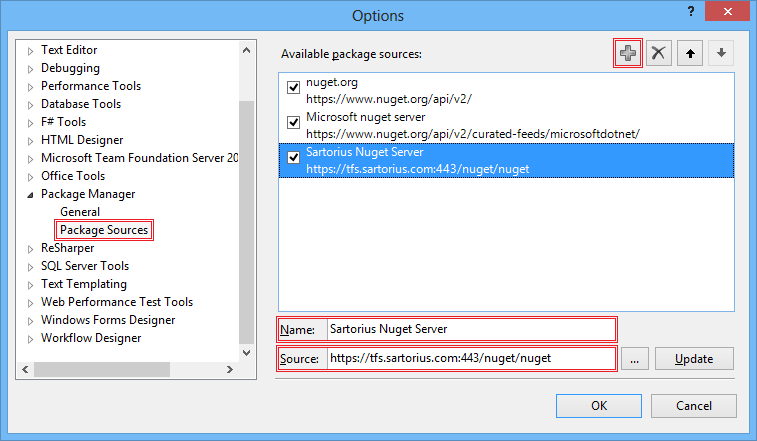Screen dimensions: 757x441
Task: Click the tree scrollbar up arrow
Action: [246, 50]
